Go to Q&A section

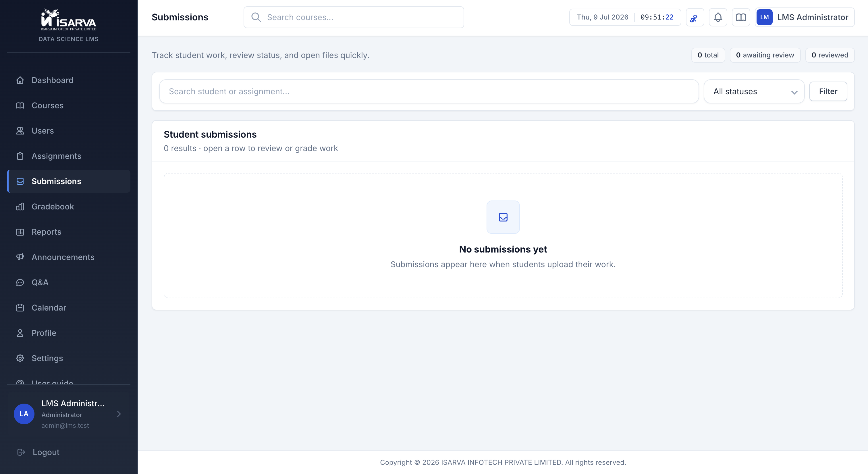69,282
